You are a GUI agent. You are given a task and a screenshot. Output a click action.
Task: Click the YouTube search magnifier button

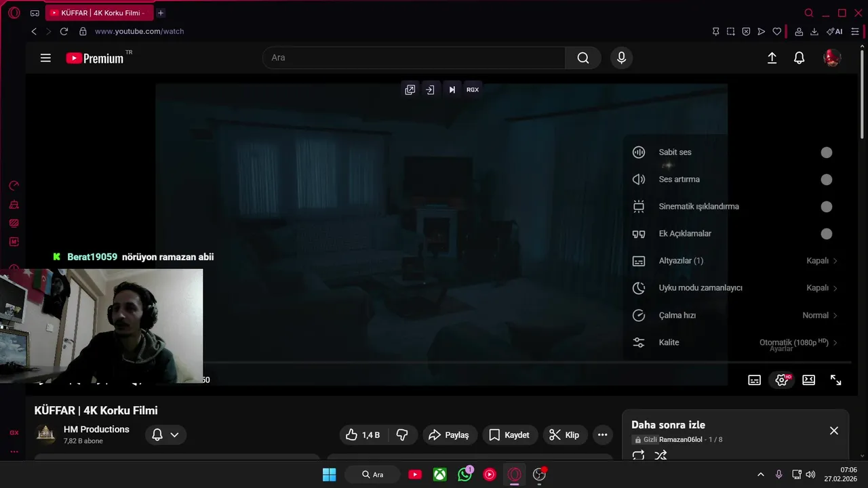point(583,58)
